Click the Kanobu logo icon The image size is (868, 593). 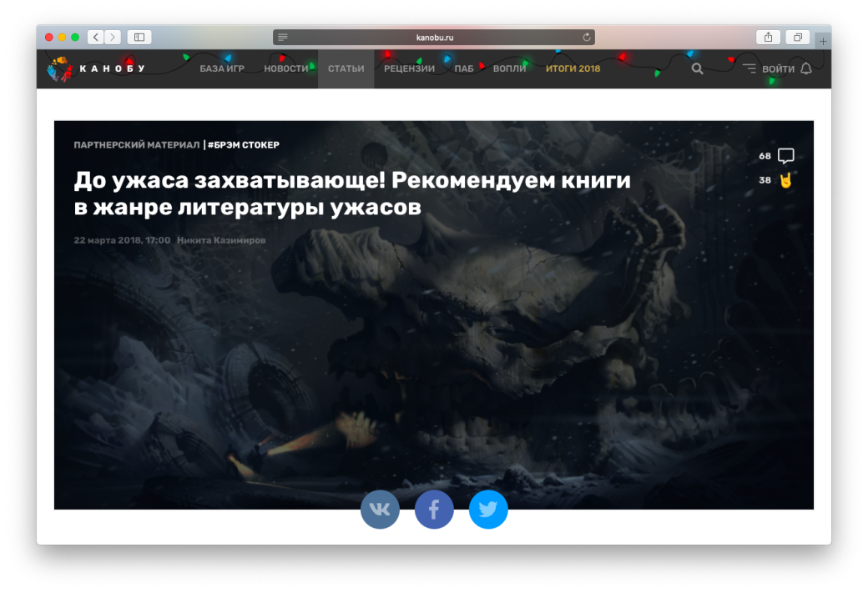(60, 69)
